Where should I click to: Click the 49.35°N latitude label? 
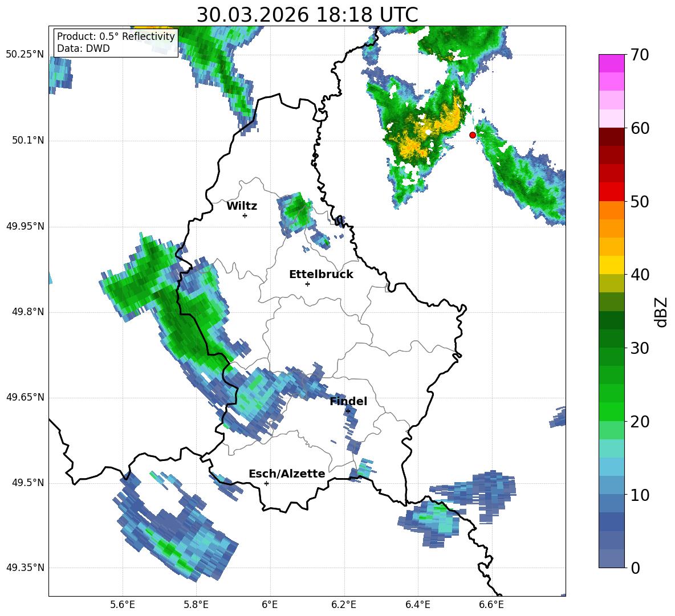tap(25, 568)
